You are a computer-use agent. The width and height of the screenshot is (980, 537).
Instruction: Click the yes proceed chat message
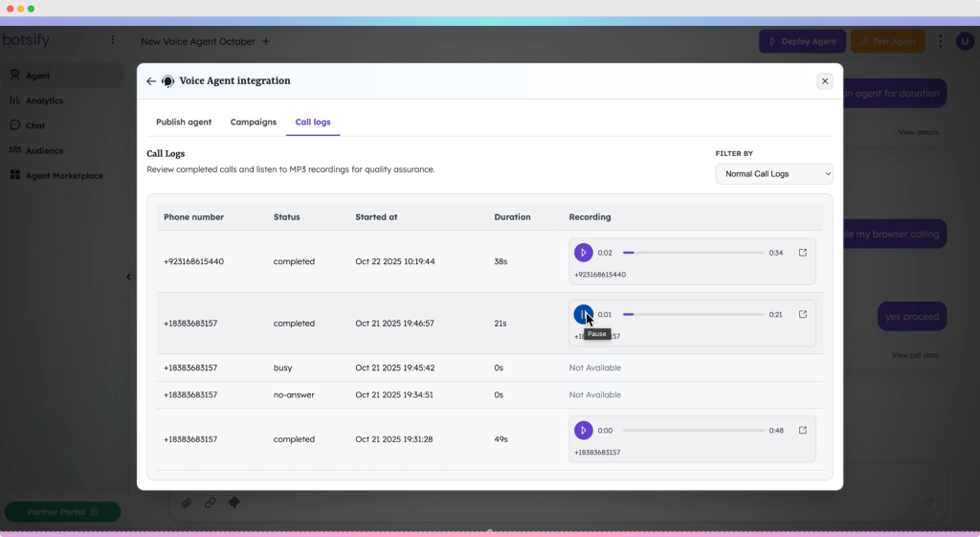coord(912,316)
